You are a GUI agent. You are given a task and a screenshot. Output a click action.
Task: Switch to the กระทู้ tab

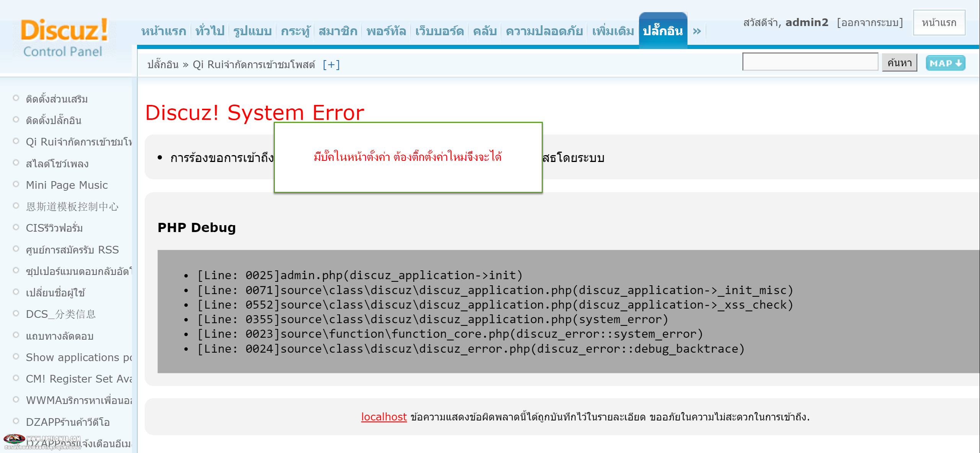coord(295,31)
